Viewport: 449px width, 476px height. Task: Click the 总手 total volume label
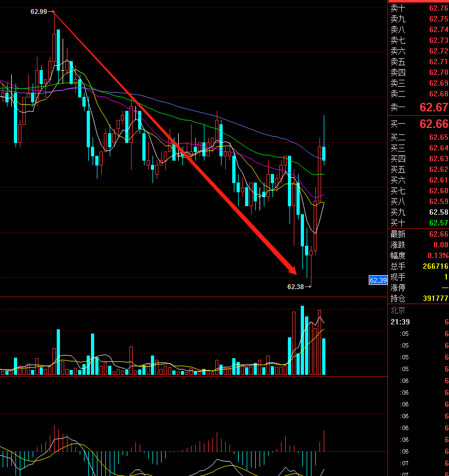398,266
